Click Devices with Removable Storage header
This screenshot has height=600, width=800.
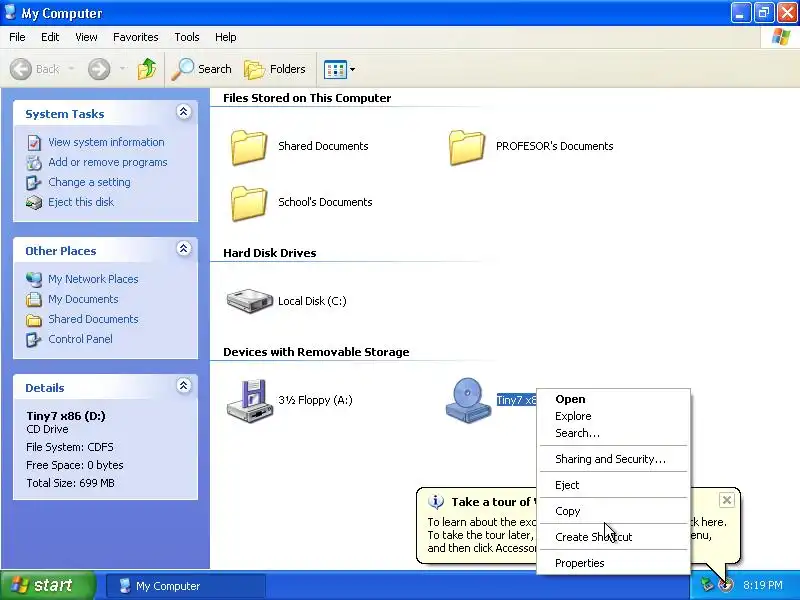tap(316, 352)
